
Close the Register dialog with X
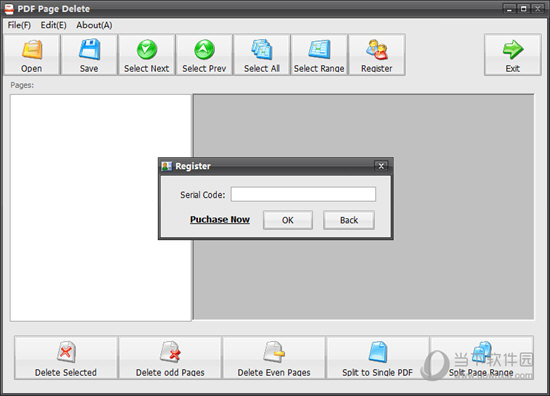point(381,166)
